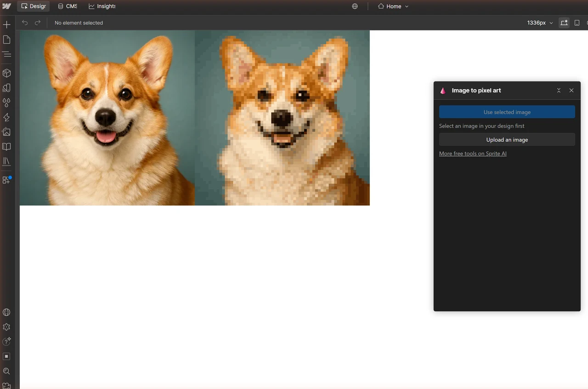Select the base desktop breakpoint

coord(564,23)
